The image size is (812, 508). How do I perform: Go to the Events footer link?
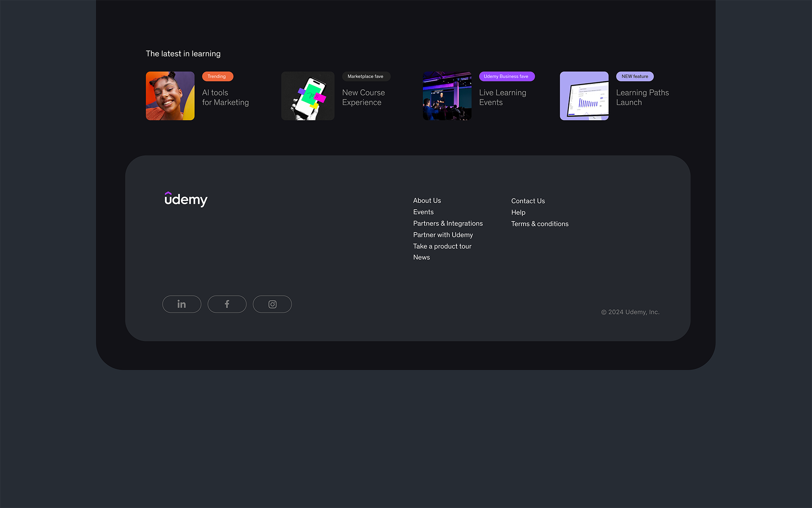[423, 212]
